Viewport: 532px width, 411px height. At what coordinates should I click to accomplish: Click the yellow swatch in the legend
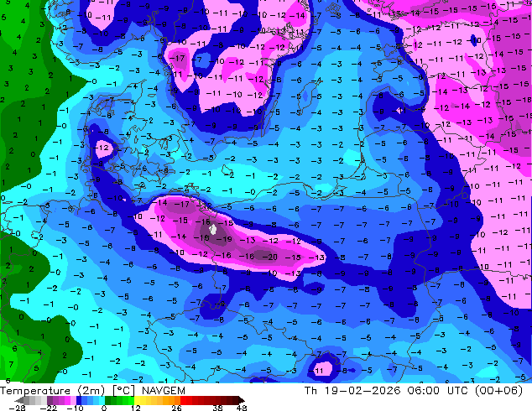(137, 400)
